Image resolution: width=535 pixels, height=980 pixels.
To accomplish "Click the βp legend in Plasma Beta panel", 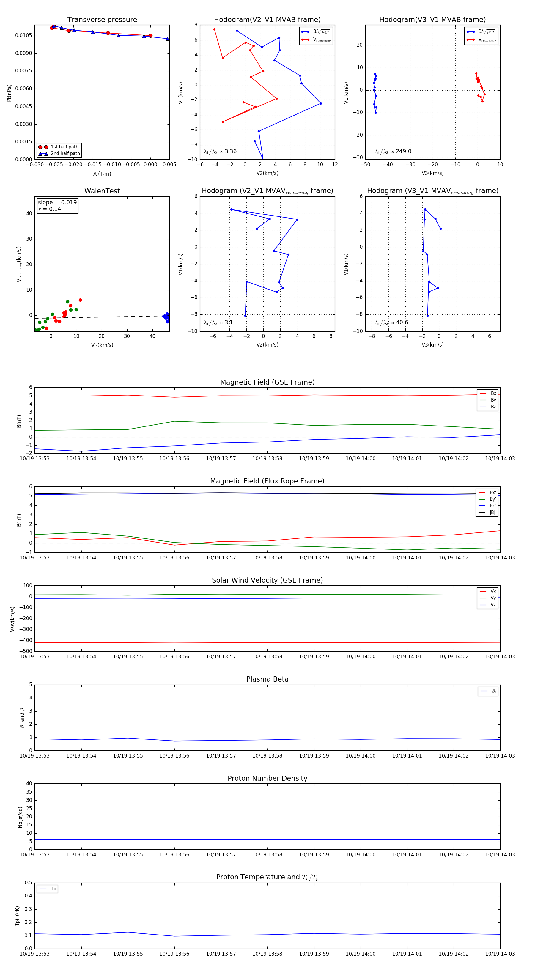I will point(488,691).
